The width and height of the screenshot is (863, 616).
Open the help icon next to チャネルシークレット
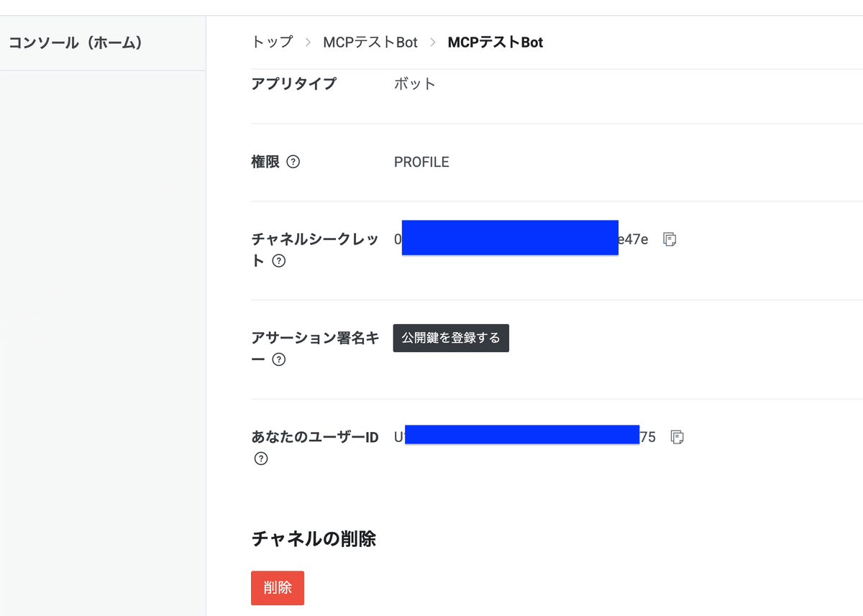[278, 261]
